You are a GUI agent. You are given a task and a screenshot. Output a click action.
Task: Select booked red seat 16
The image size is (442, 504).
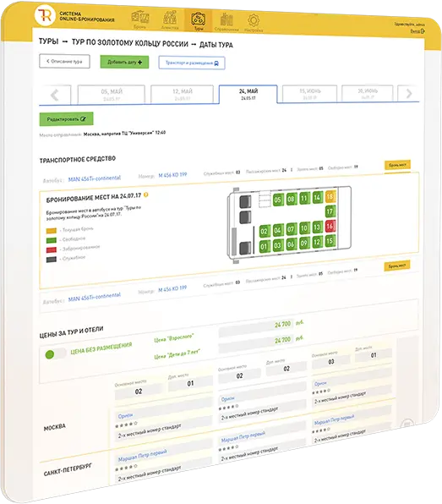click(x=330, y=227)
